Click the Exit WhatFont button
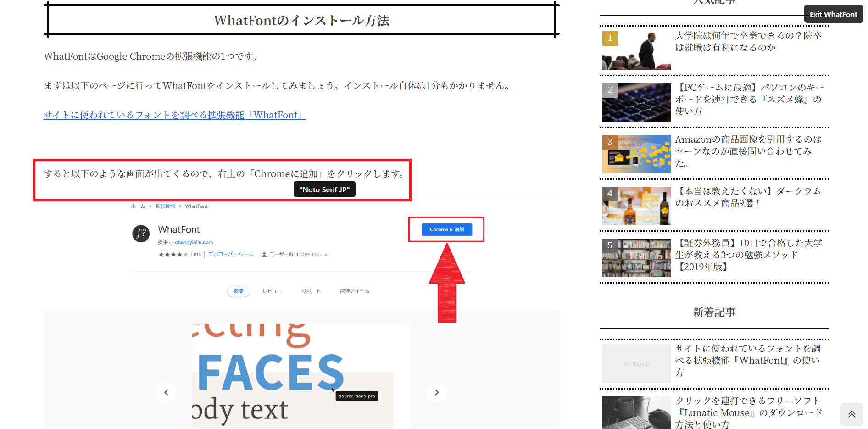 (x=833, y=14)
